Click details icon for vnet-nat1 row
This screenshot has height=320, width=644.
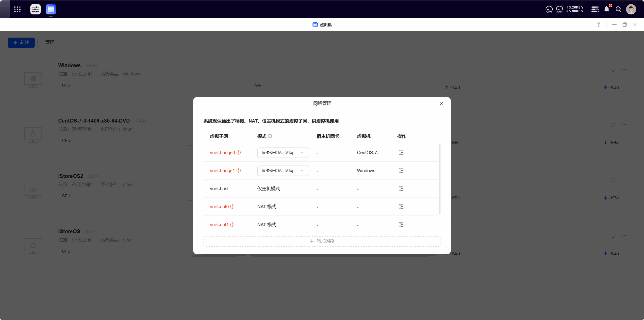point(401,225)
